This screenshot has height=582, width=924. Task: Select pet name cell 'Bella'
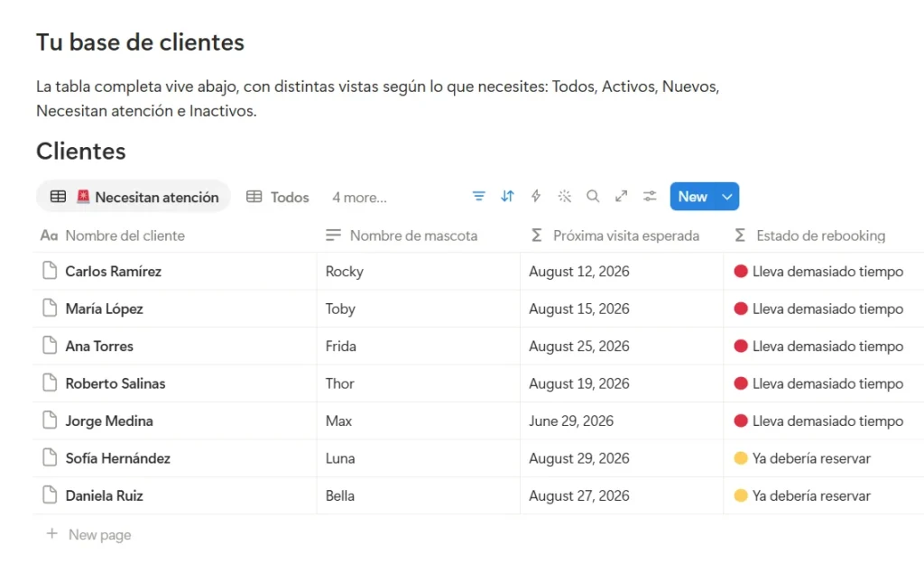(x=419, y=495)
